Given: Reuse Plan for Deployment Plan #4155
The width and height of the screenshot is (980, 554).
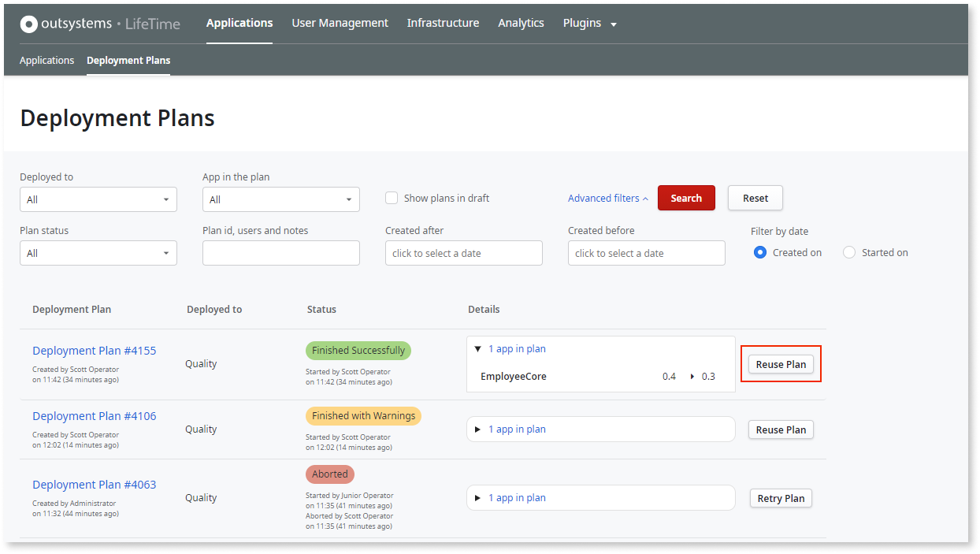Looking at the screenshot, I should (x=781, y=364).
